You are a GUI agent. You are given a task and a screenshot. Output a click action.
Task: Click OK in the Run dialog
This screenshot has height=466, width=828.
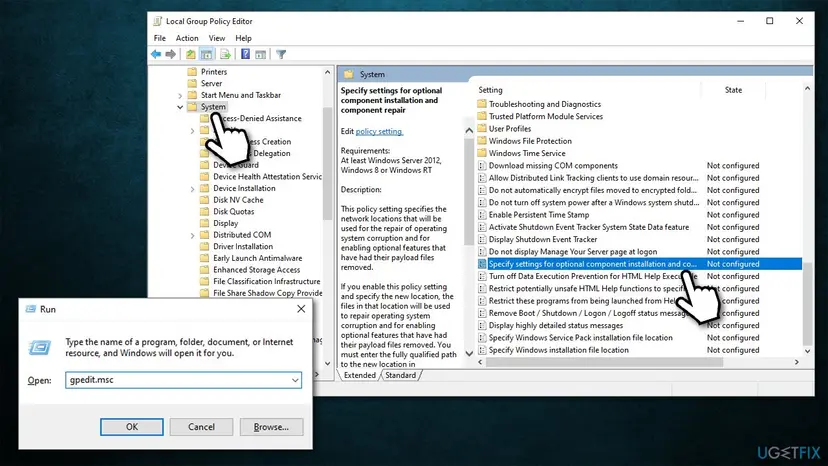tap(131, 426)
